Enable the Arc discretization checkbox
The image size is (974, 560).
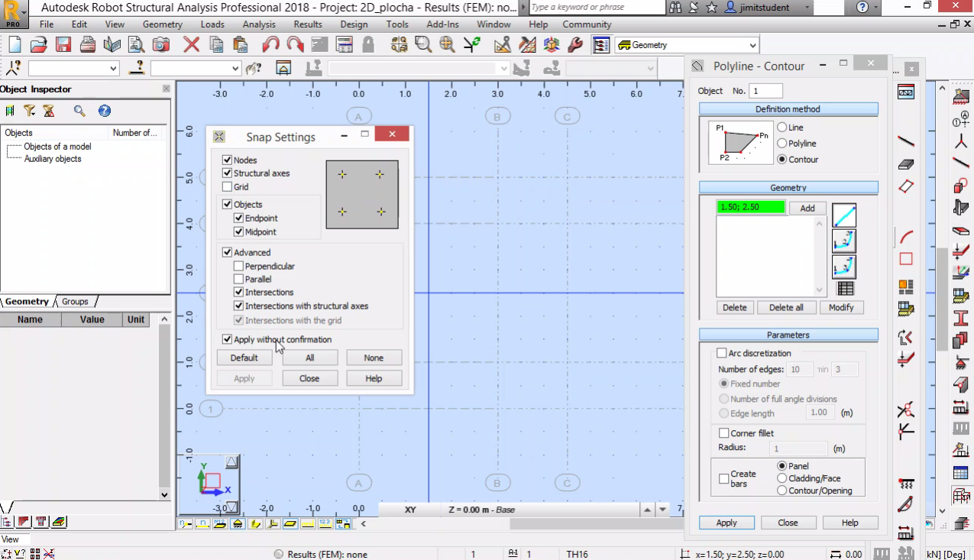point(722,353)
